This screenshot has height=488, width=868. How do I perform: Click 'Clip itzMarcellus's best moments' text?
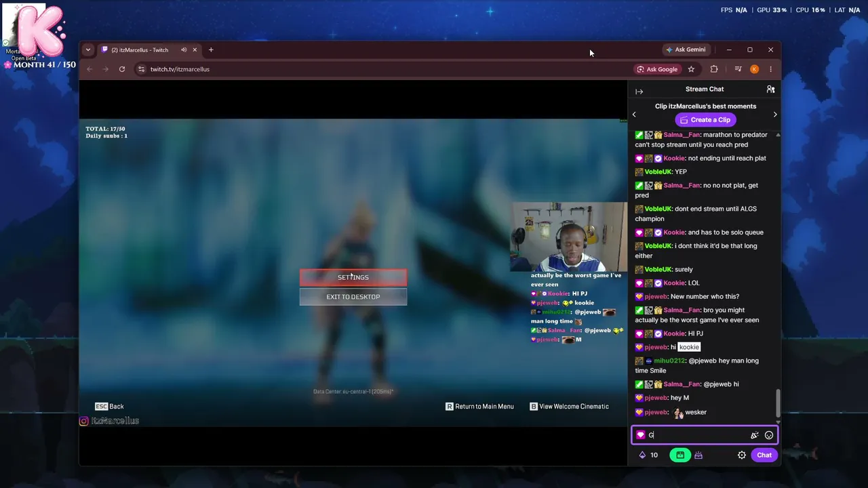click(x=705, y=106)
